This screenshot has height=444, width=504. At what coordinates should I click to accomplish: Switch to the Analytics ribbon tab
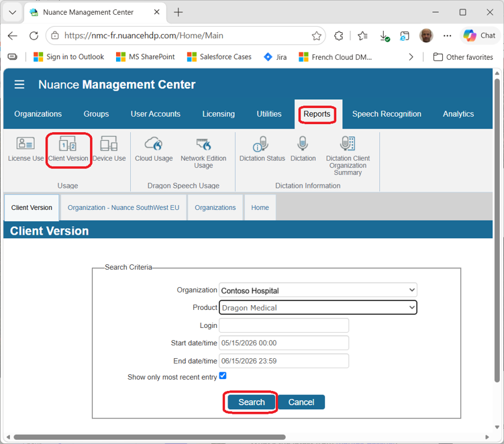pyautogui.click(x=458, y=114)
